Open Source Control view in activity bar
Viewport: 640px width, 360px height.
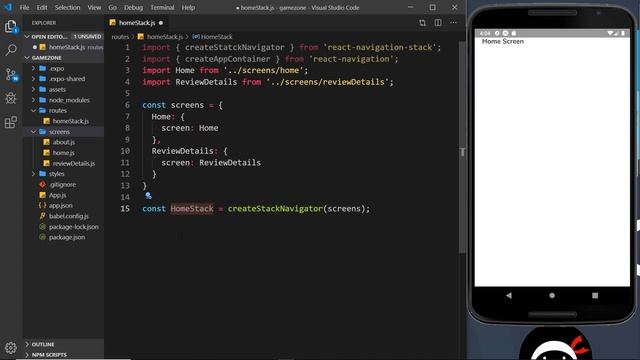[x=11, y=75]
